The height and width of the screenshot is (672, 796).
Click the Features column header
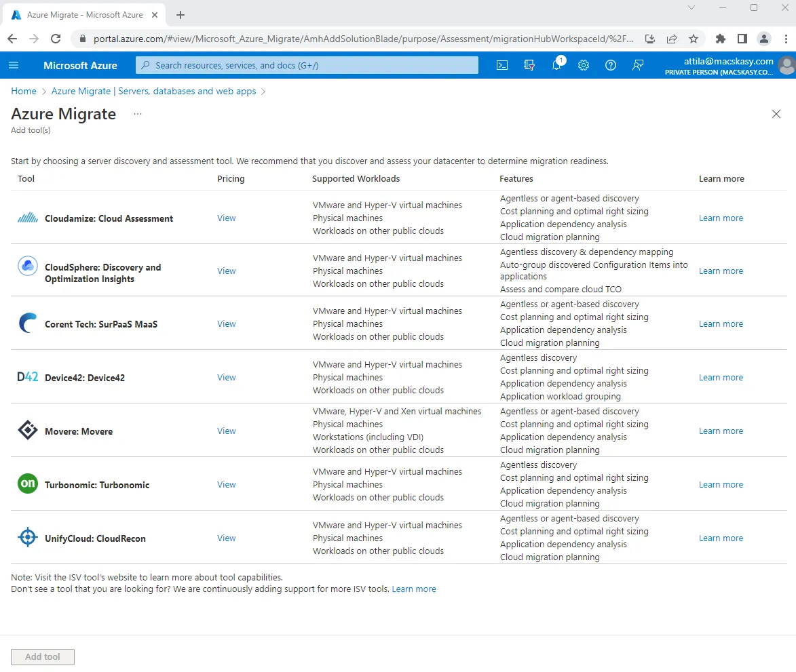(x=516, y=178)
